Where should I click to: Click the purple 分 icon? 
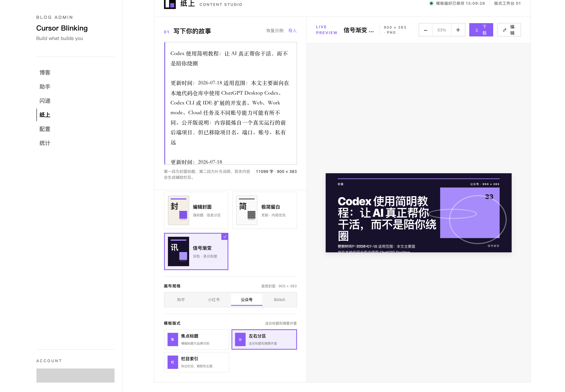tap(240, 339)
